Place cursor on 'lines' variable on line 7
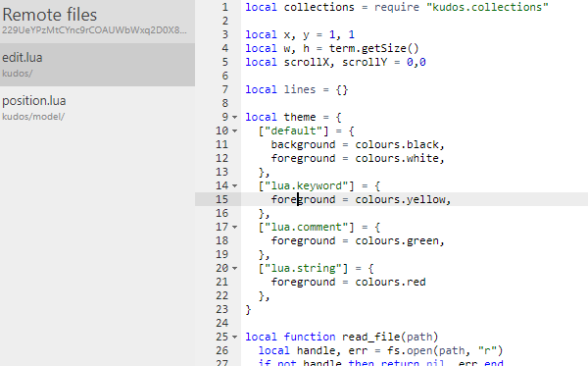Image resolution: width=588 pixels, height=366 pixels. (300, 89)
